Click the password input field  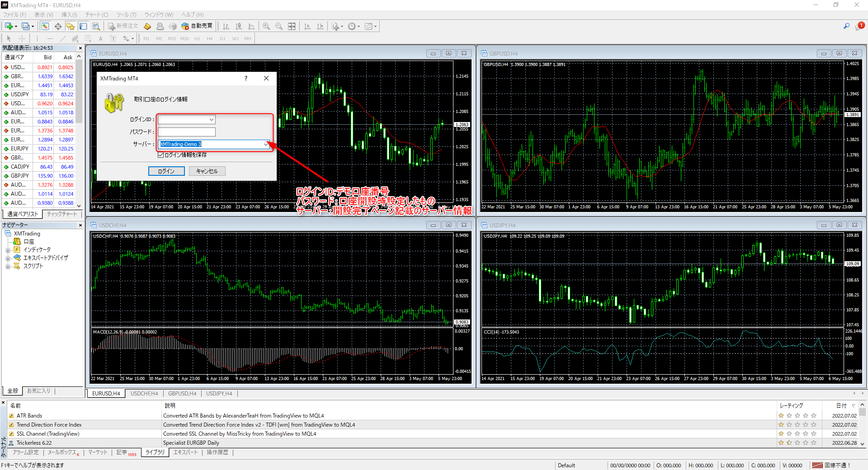tap(186, 132)
